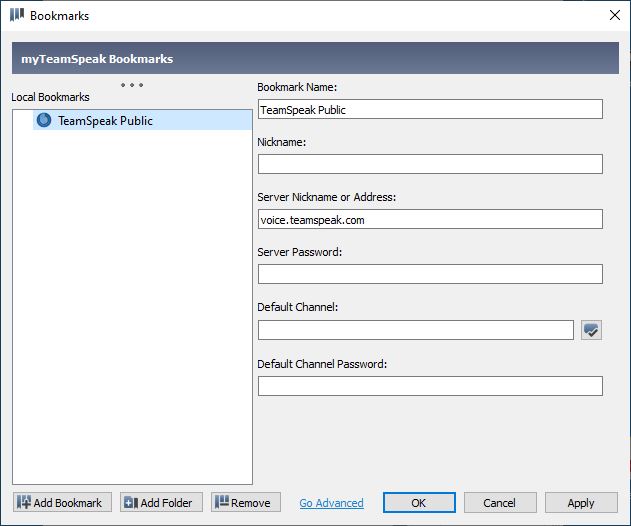Select the TeamSpeak Public bookmark

(x=142, y=120)
